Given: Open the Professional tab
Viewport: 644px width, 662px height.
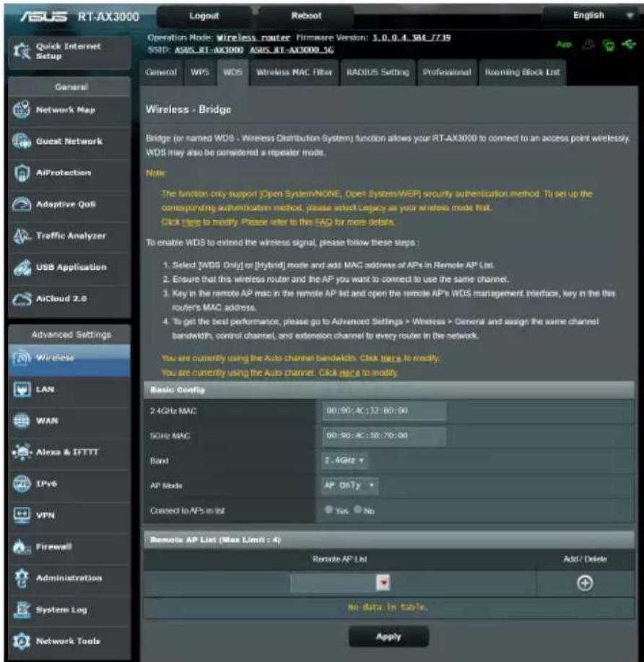Looking at the screenshot, I should [447, 72].
